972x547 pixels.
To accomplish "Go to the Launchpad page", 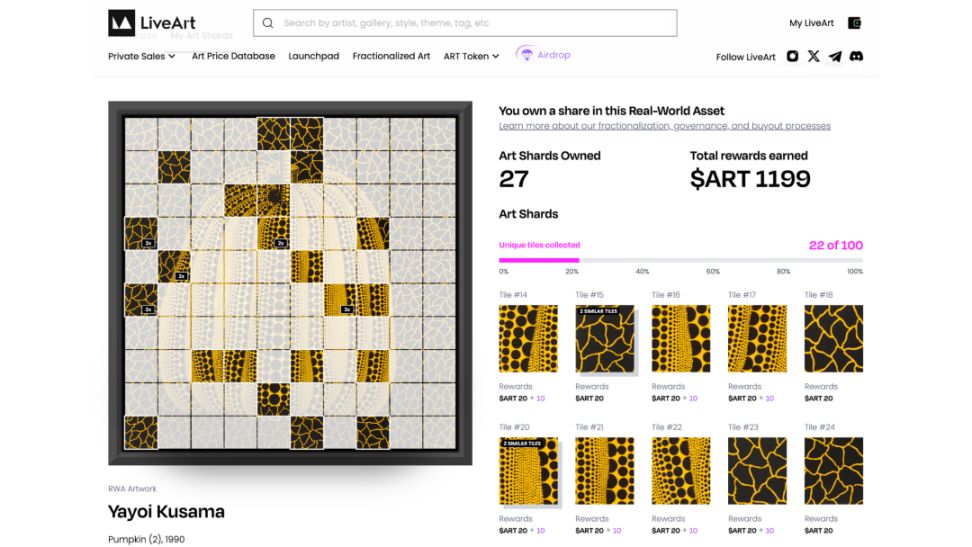I will (314, 56).
